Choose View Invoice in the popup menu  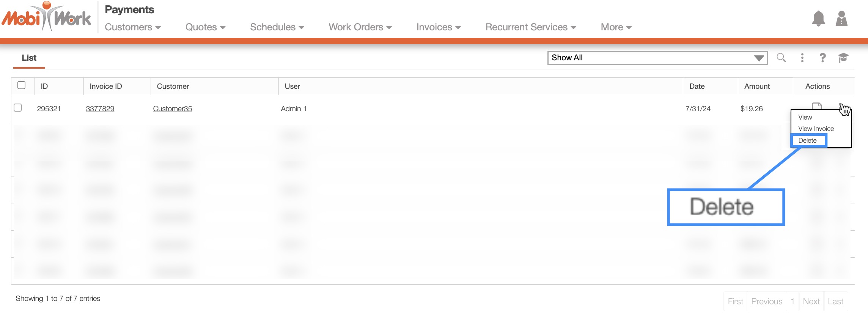point(816,129)
